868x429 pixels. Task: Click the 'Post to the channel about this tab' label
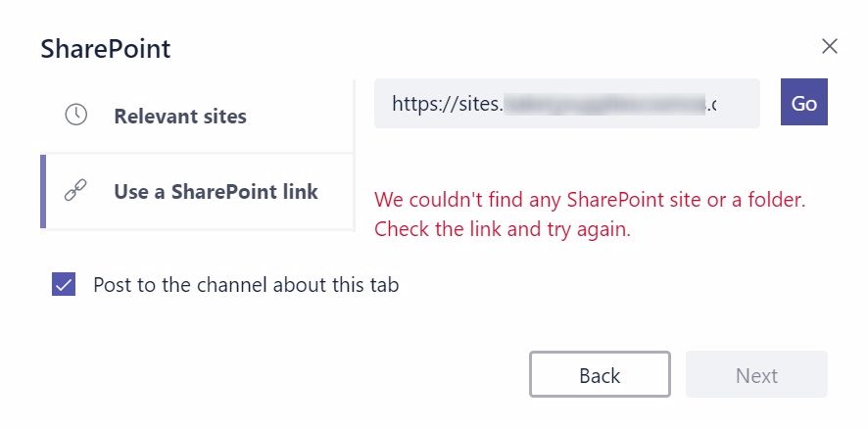pyautogui.click(x=246, y=284)
